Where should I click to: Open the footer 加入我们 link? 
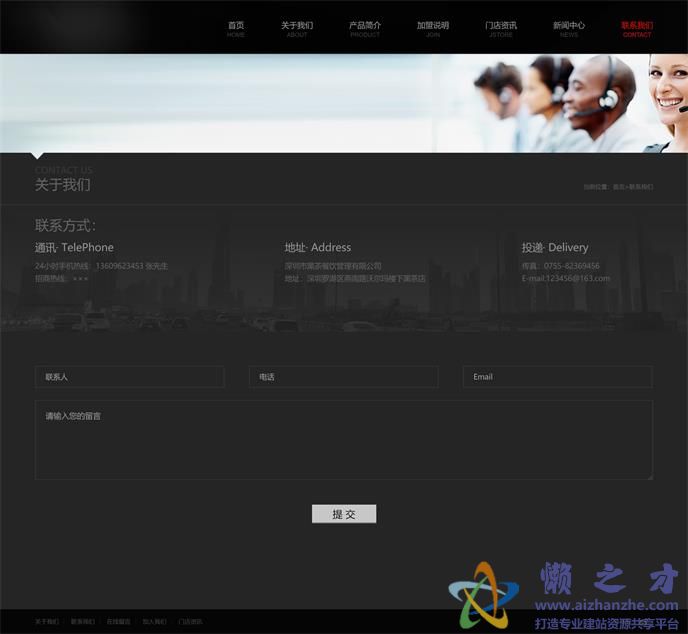tap(154, 622)
